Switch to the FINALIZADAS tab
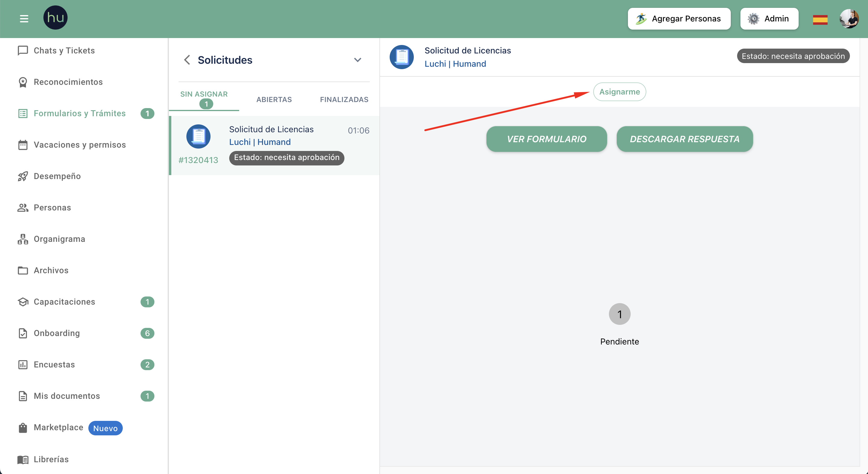Screen dimensions: 868x474 (344, 100)
